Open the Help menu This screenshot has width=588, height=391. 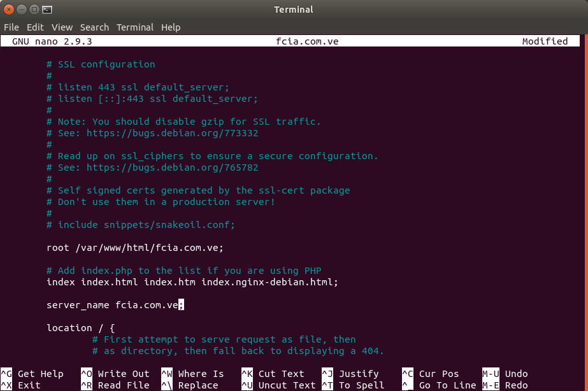click(171, 27)
